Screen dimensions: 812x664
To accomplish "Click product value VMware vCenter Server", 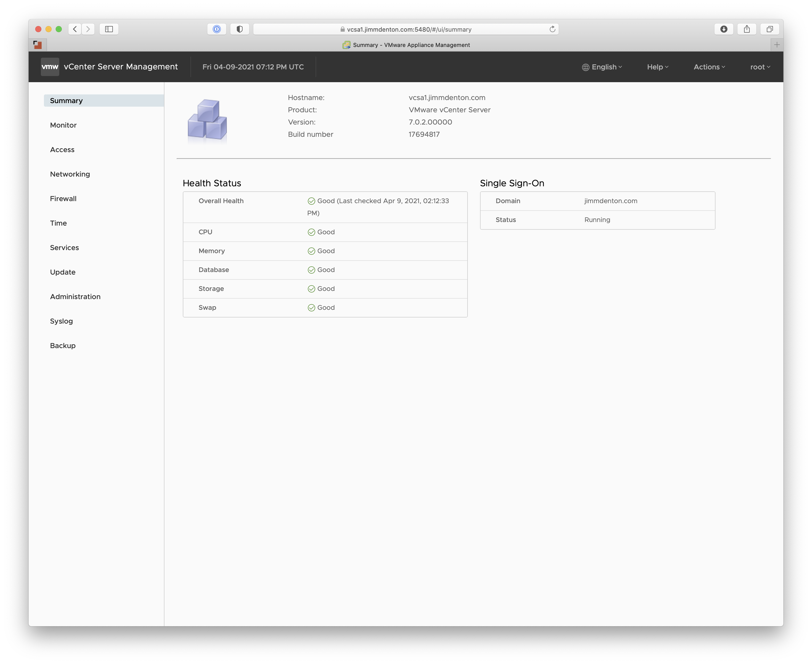I will click(x=449, y=110).
